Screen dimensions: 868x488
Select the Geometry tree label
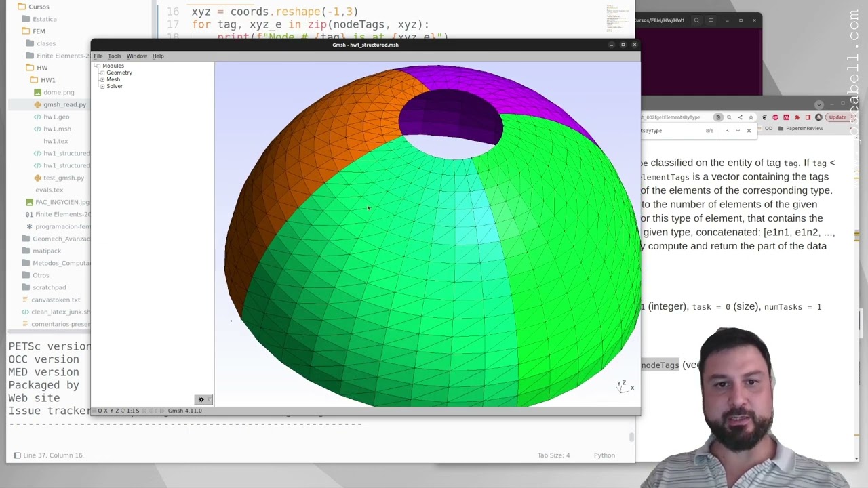click(x=119, y=73)
